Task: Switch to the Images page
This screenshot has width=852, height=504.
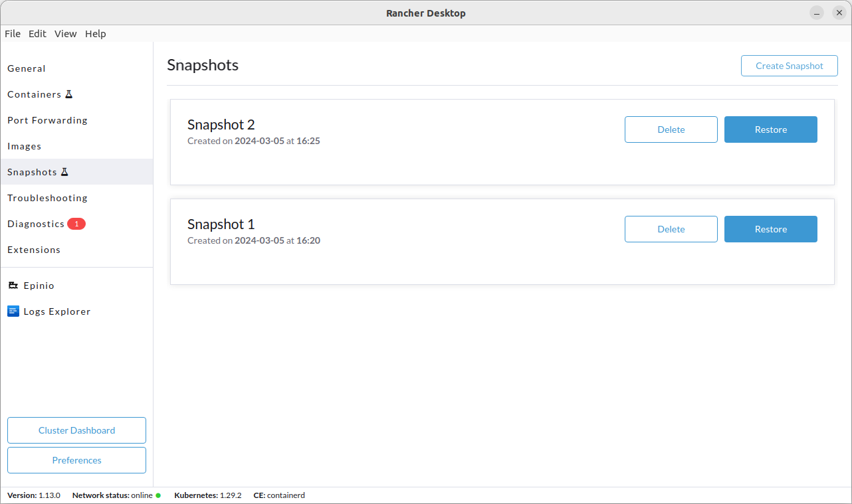Action: coord(76,146)
